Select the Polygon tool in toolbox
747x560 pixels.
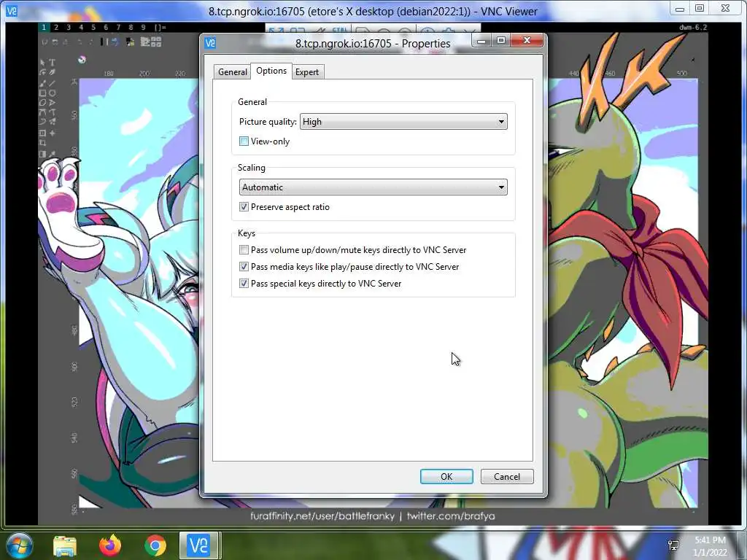tap(42, 102)
